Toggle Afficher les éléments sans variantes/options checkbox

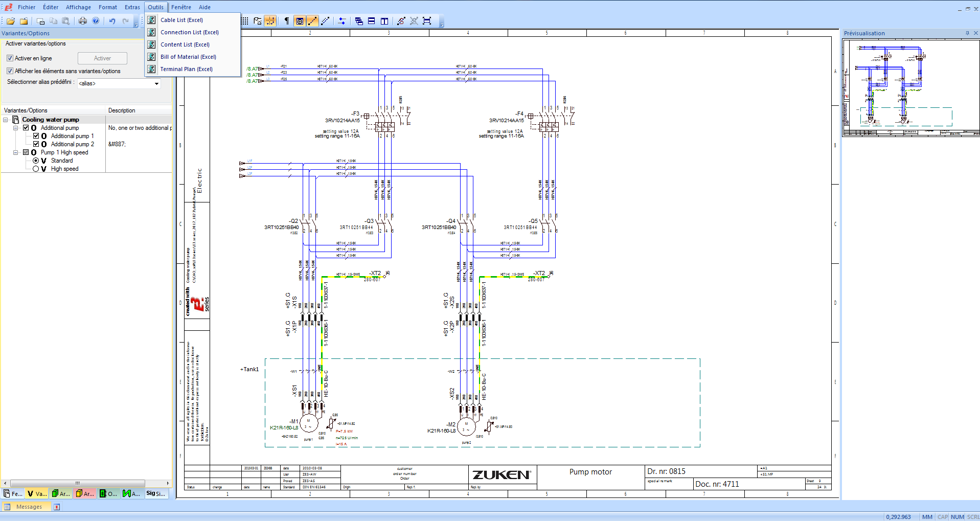(x=10, y=71)
